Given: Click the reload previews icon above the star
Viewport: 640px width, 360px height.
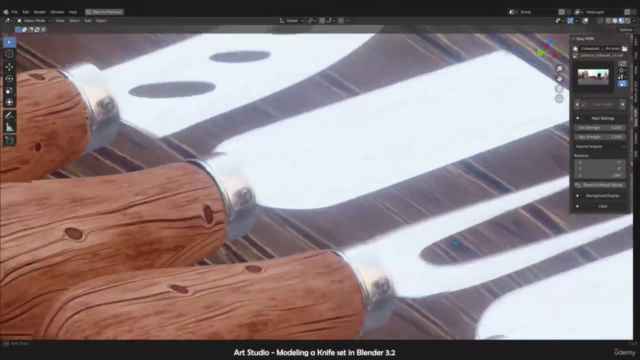Looking at the screenshot, I should coord(622,64).
